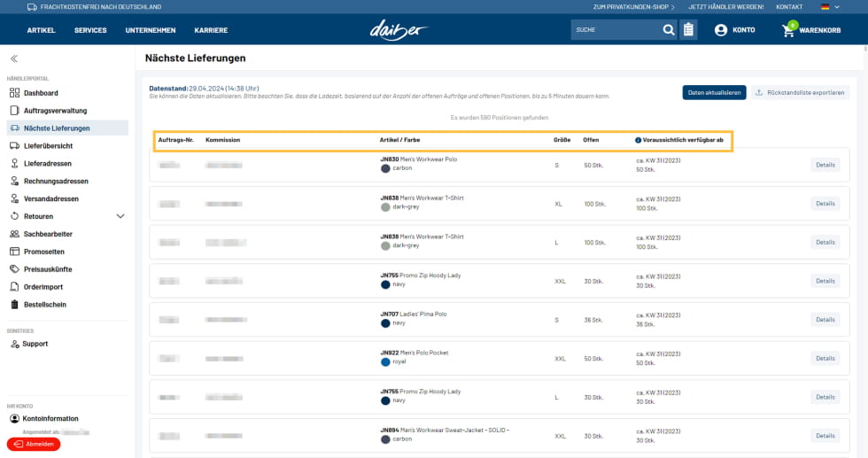Click the Abmelden logout button
This screenshot has width=868, height=458.
coord(34,444)
